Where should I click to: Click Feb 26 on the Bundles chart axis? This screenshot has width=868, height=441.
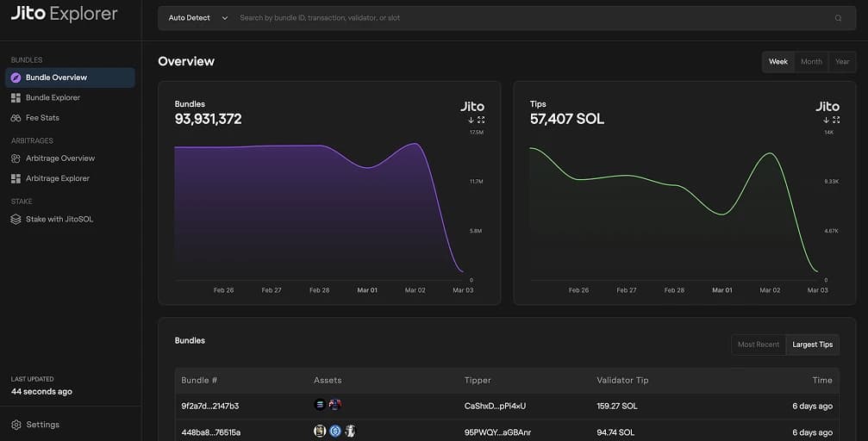pos(223,290)
